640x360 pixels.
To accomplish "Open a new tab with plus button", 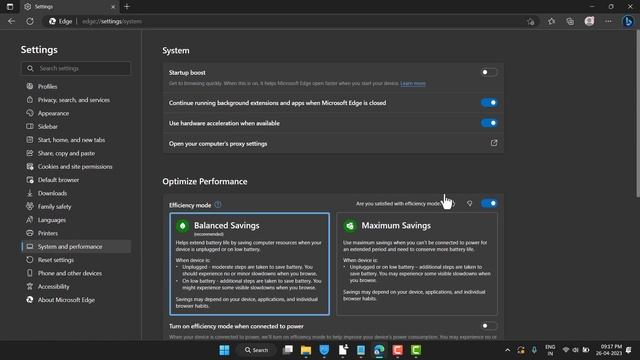I will (127, 7).
